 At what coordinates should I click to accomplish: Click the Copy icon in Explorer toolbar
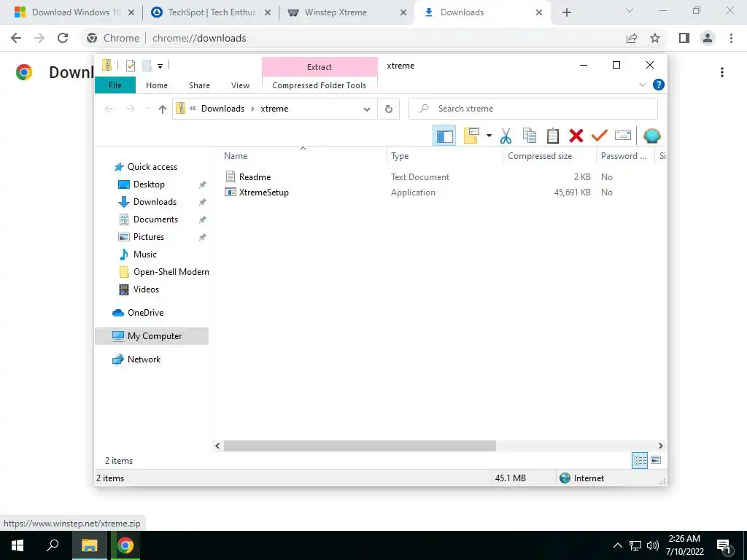point(530,136)
